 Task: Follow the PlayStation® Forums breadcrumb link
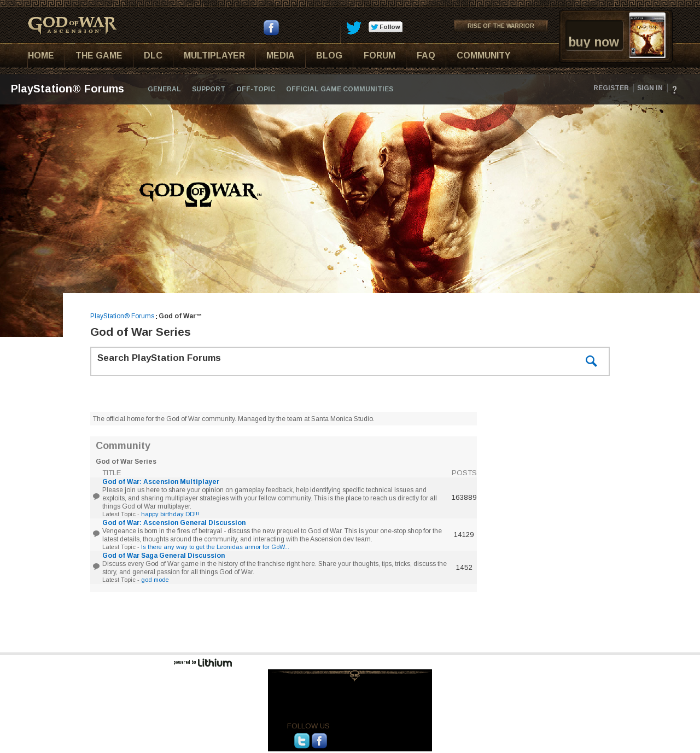point(122,316)
